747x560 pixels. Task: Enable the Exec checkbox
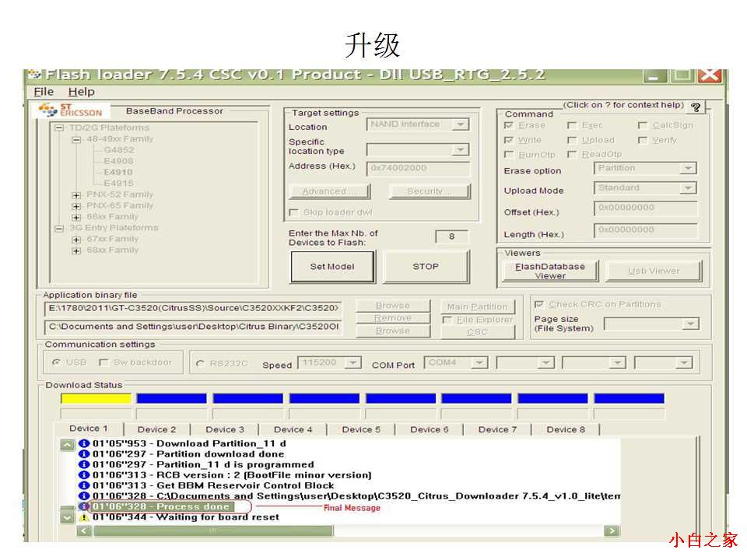pos(572,126)
